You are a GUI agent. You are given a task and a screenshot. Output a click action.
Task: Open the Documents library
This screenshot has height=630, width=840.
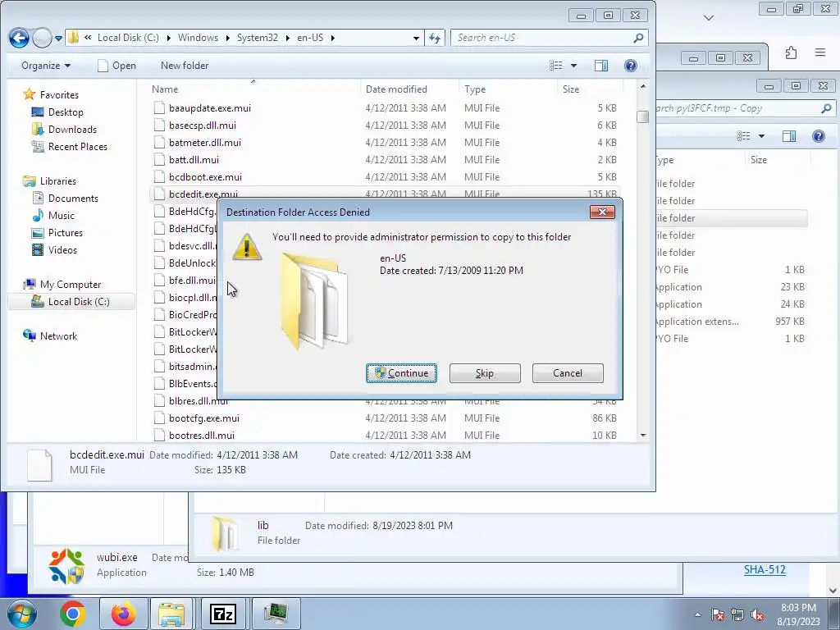coord(66,199)
